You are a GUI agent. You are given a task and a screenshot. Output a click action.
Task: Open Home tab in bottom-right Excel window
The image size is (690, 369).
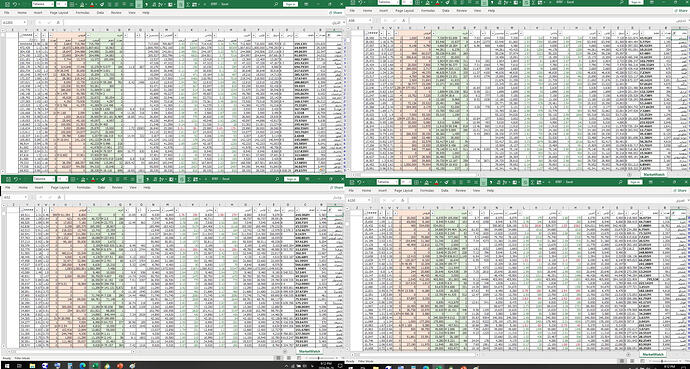click(x=366, y=190)
